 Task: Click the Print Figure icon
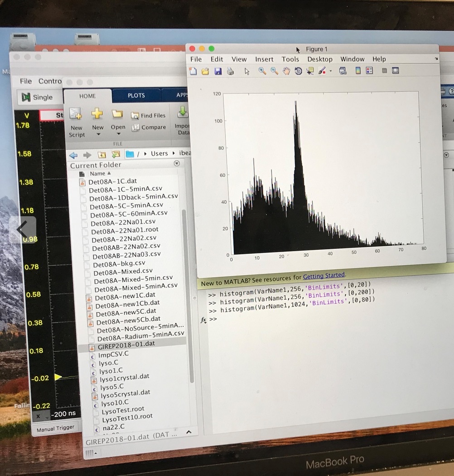point(231,71)
